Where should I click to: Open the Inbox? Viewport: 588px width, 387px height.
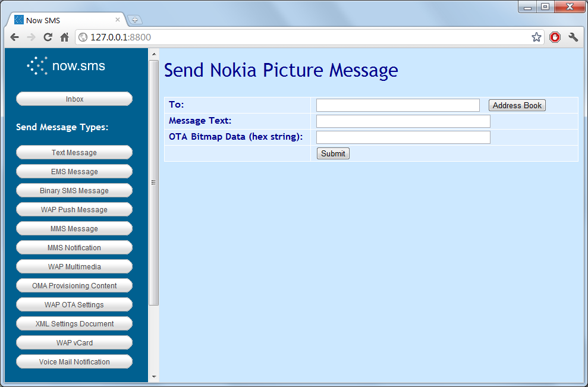pyautogui.click(x=74, y=99)
